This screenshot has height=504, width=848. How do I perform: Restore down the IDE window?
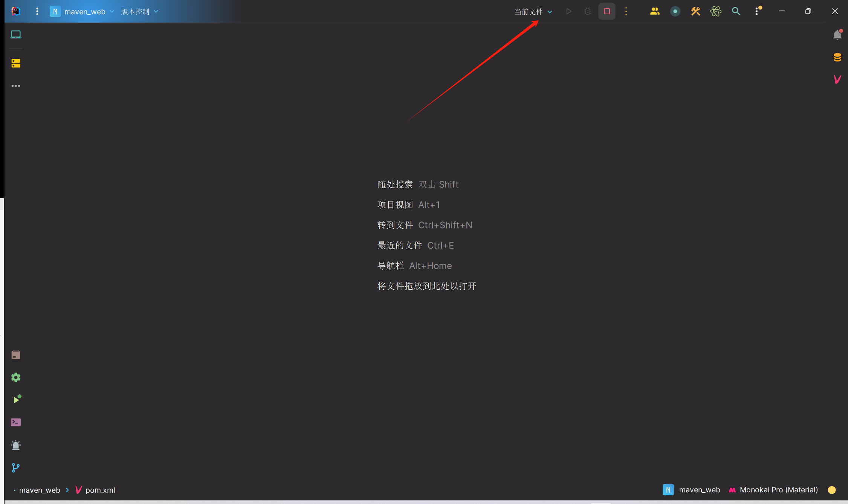(x=808, y=11)
